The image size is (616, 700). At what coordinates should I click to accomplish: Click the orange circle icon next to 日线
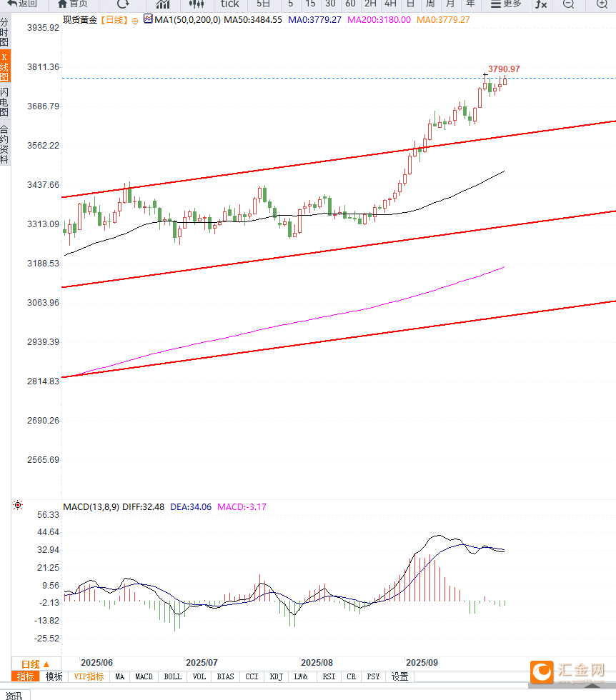click(135, 21)
